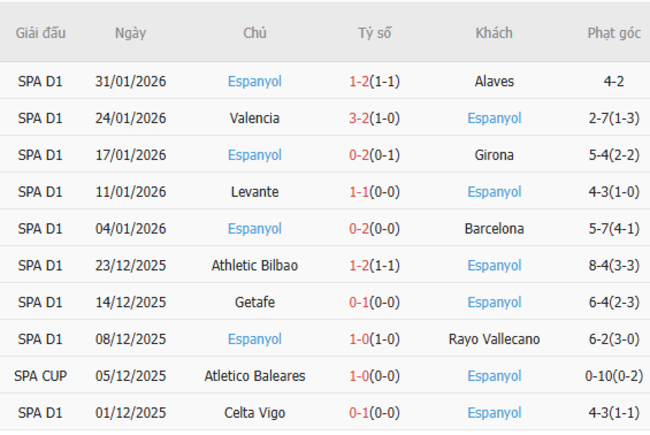This screenshot has width=650, height=435.
Task: Click the 1-1(0-0) score result
Action: [x=375, y=192]
